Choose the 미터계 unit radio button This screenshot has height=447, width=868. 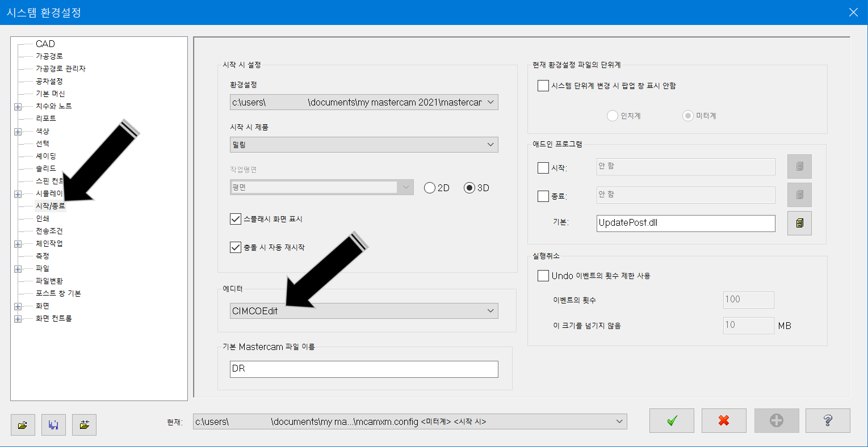(688, 116)
